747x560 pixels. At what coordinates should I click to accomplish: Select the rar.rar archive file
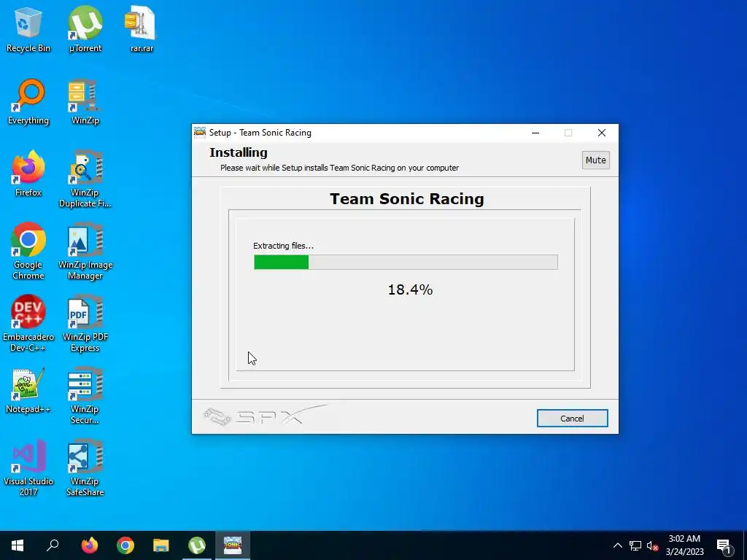(x=142, y=29)
